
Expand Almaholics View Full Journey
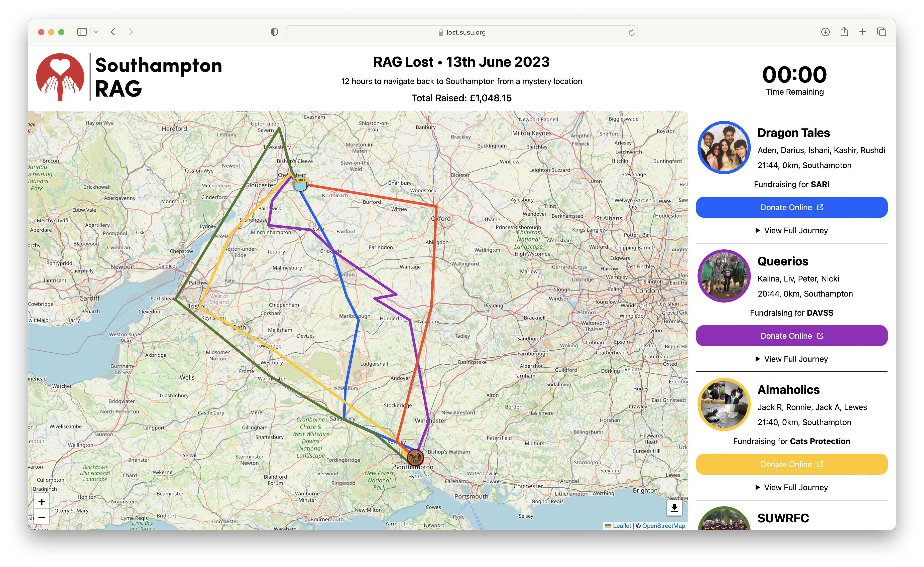(x=791, y=487)
